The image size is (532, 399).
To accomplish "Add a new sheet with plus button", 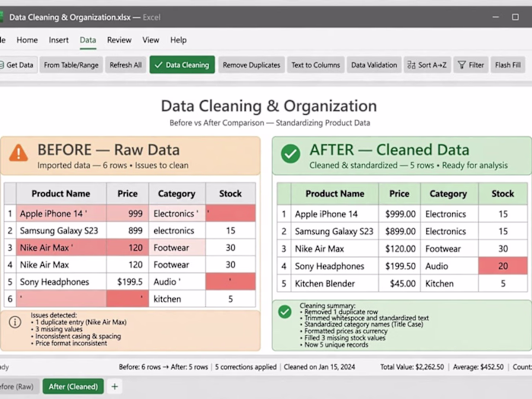I will [115, 386].
